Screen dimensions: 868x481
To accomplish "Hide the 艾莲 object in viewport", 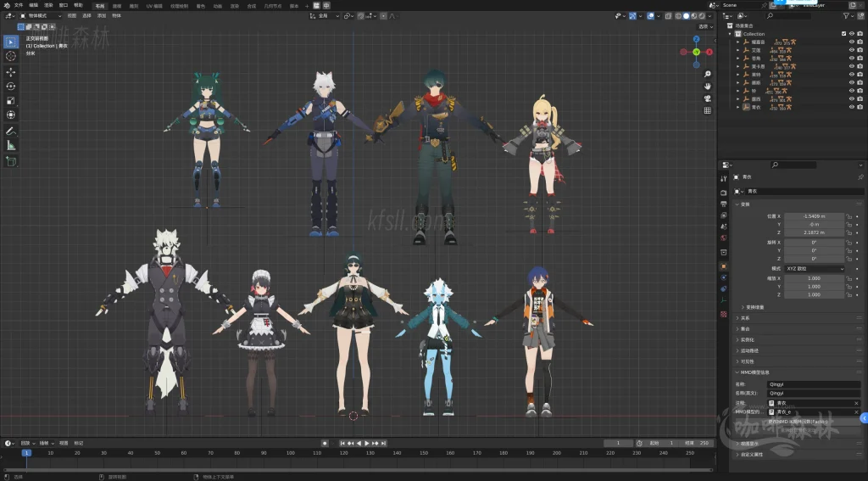I will tap(851, 50).
